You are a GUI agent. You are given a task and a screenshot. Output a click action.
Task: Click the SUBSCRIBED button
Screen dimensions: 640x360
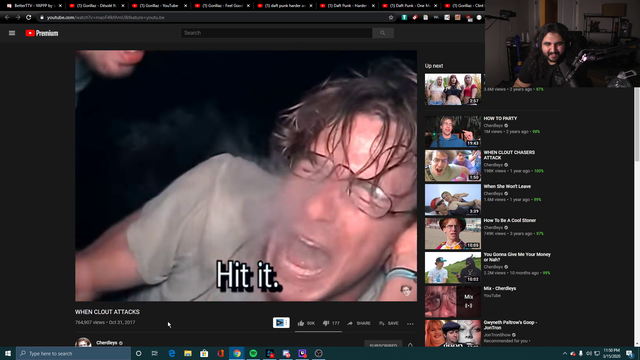tap(383, 344)
